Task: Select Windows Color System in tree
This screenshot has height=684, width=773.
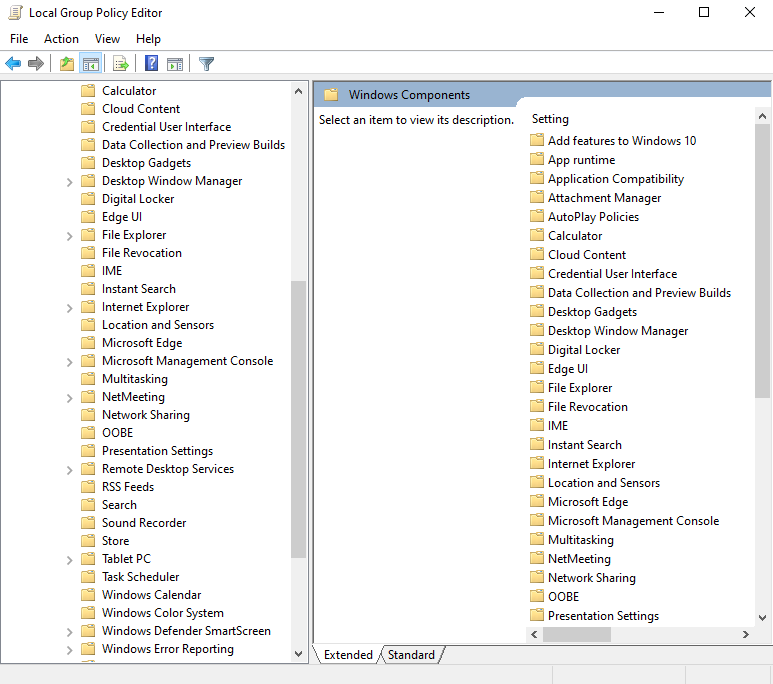Action: pos(163,612)
